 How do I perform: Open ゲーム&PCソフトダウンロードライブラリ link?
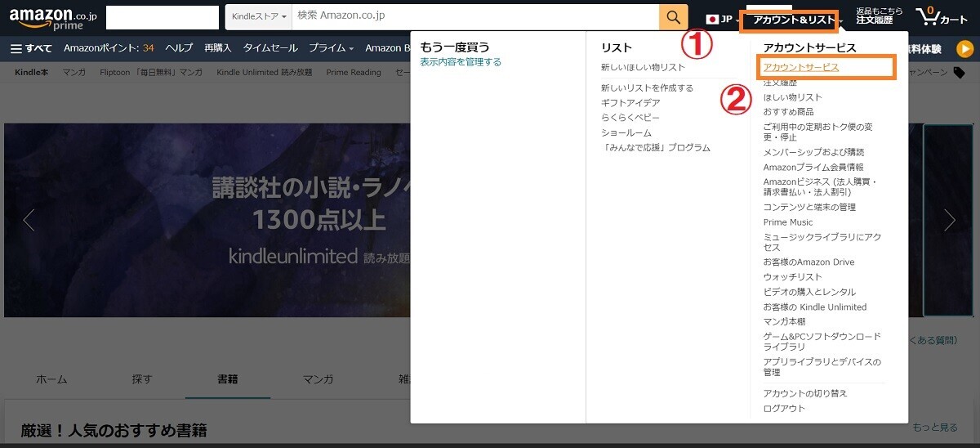[822, 342]
